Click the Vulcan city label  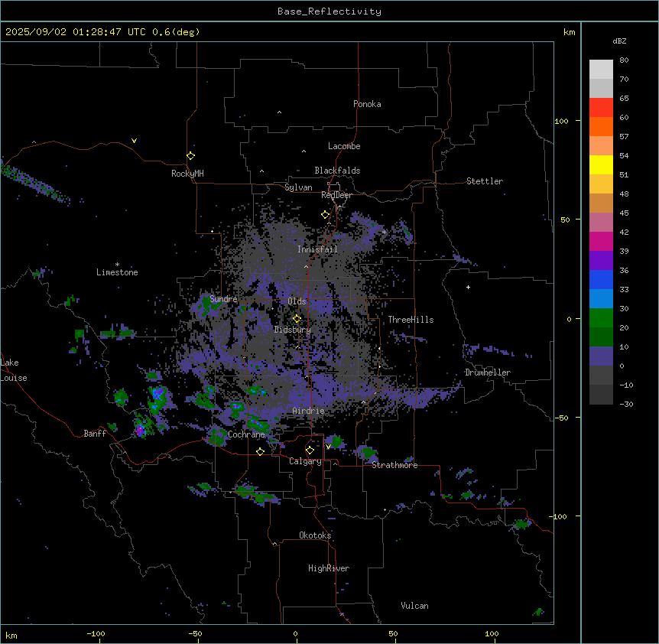pos(414,606)
